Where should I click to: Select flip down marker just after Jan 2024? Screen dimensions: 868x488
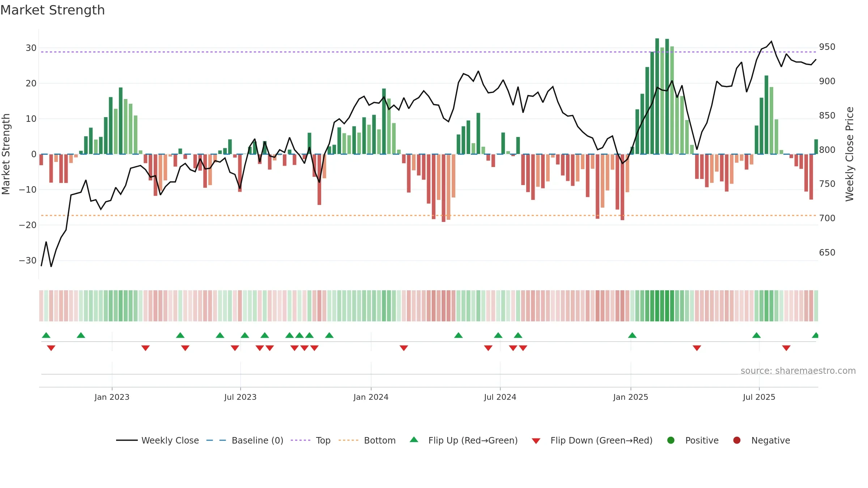coord(404,348)
